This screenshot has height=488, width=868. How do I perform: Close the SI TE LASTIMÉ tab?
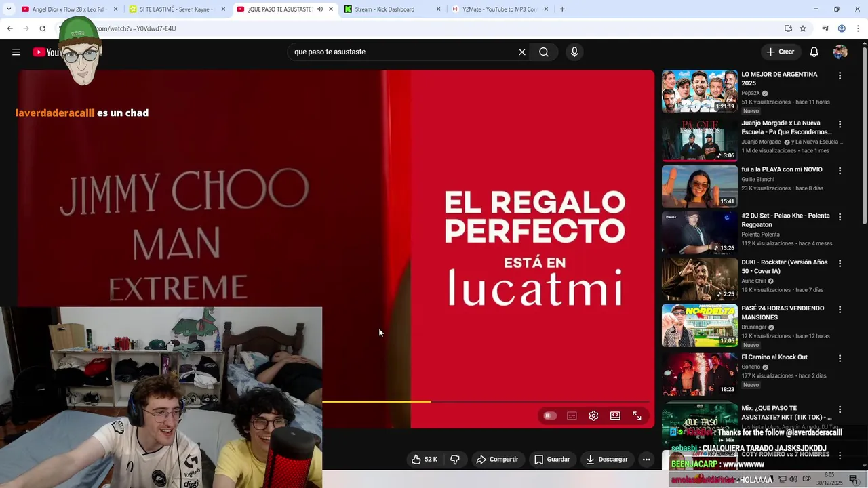click(x=223, y=9)
